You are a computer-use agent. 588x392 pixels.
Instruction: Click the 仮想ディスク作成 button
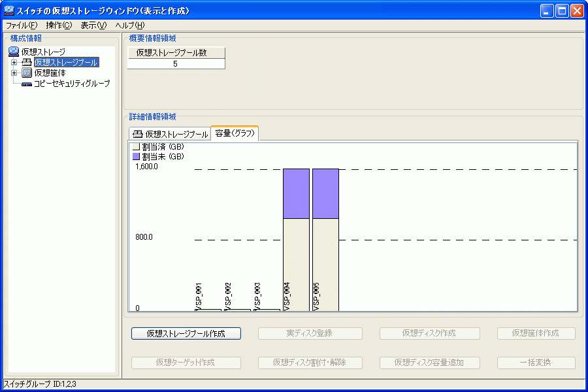pos(429,333)
